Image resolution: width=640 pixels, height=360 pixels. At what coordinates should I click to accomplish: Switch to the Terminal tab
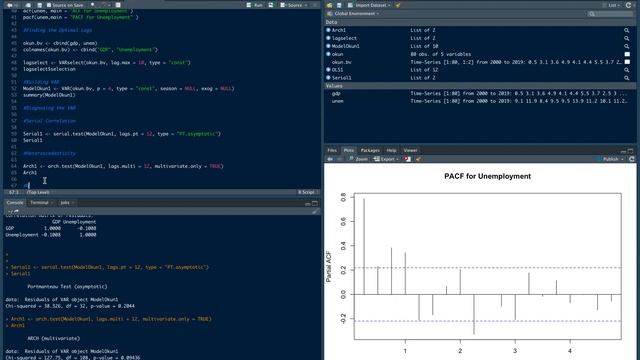tap(40, 202)
